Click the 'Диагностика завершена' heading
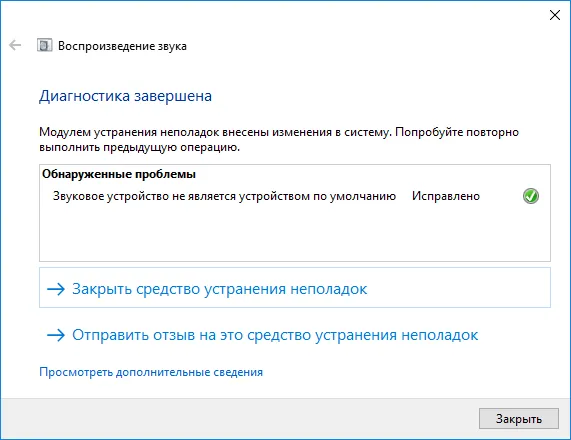 (125, 96)
